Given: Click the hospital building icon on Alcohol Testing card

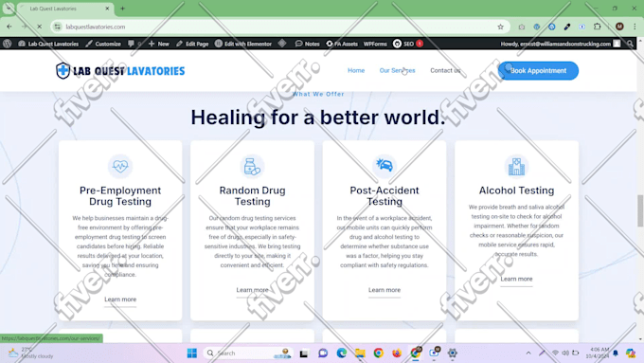Looking at the screenshot, I should (516, 166).
